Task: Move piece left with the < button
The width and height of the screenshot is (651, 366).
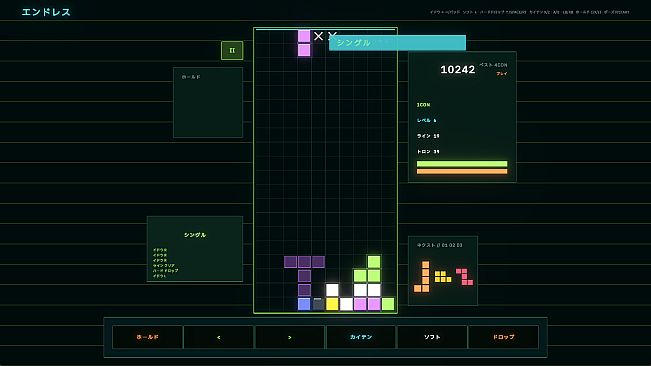Action: [218, 337]
